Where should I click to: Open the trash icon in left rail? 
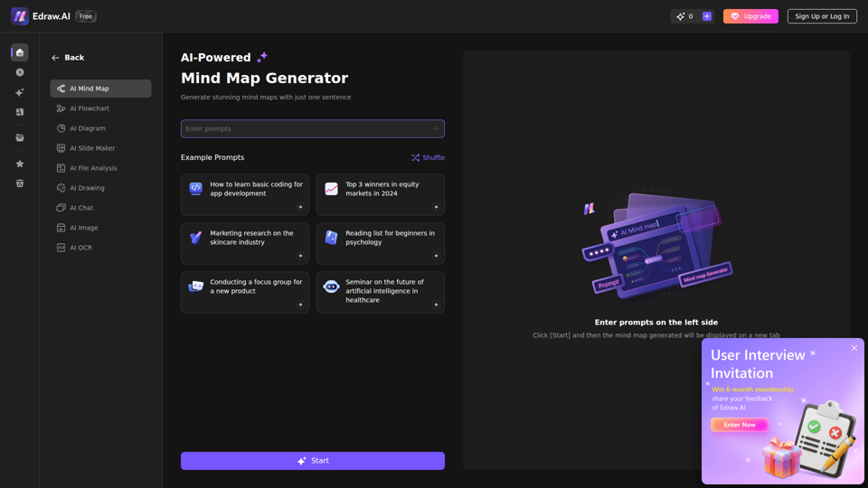point(19,183)
